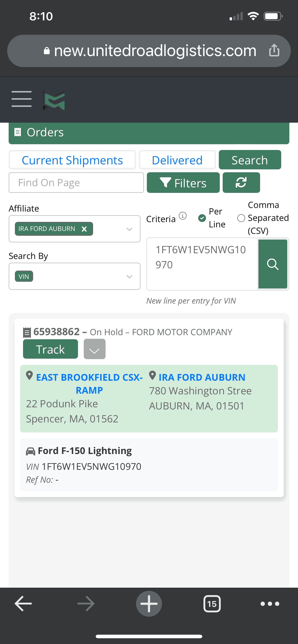Open the browser tabs counter showing 15

click(212, 604)
